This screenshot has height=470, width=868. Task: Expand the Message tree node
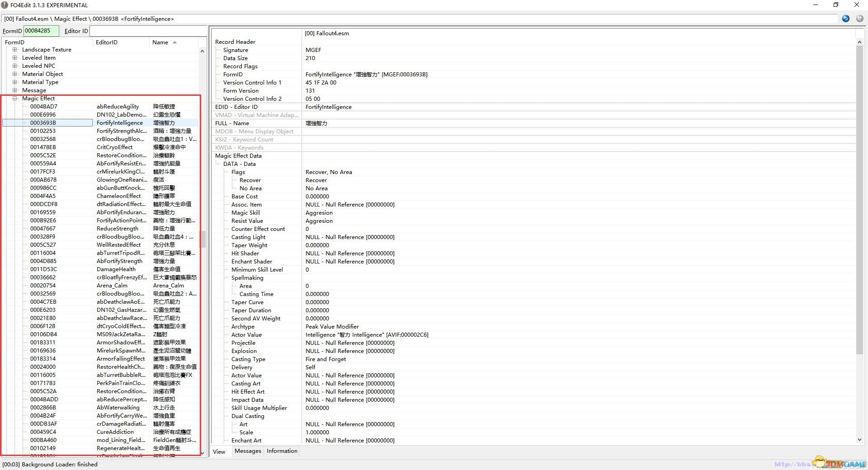click(x=15, y=90)
